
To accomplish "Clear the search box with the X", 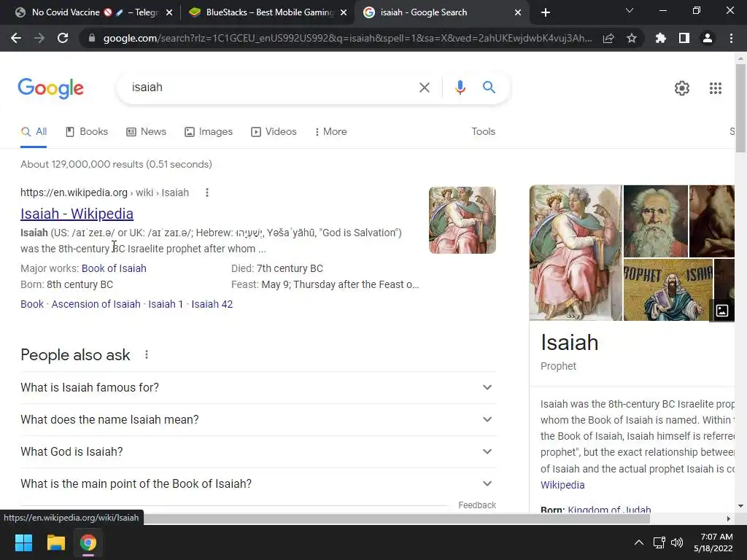I will pos(424,87).
